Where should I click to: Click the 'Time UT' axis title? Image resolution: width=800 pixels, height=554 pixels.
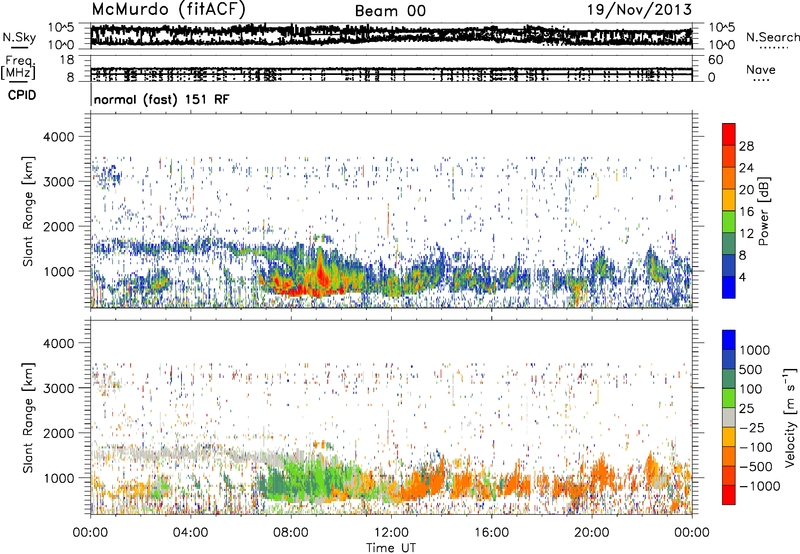(x=391, y=548)
